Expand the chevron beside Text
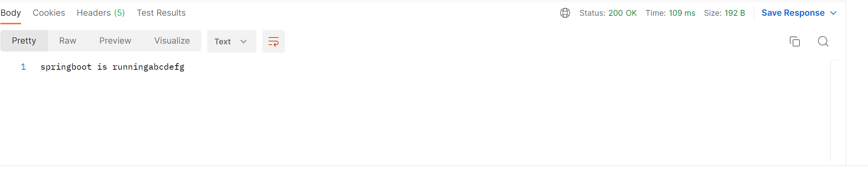 click(244, 41)
